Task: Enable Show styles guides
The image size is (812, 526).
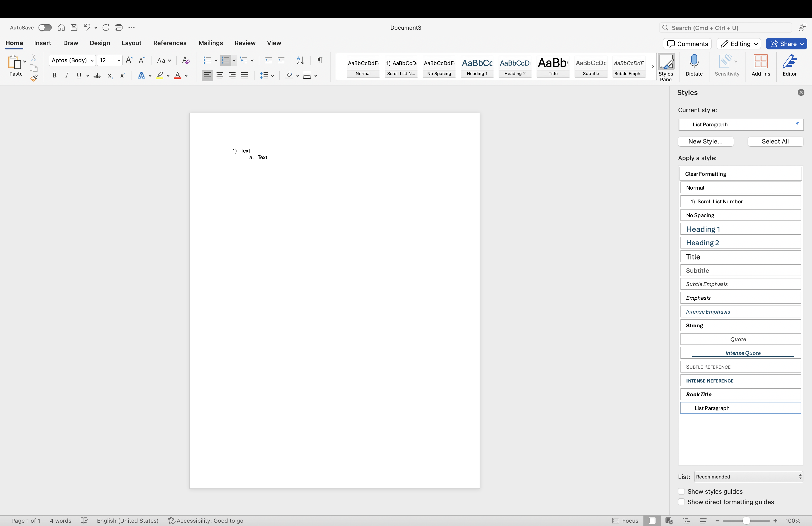Action: 681,492
